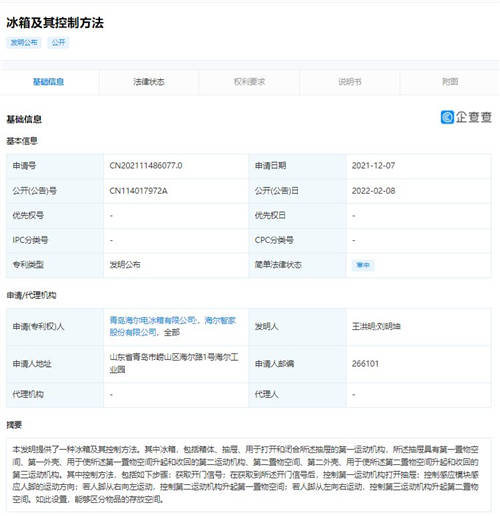Click the 申请人邮编 label cell
The height and width of the screenshot is (516, 500).
tap(297, 364)
